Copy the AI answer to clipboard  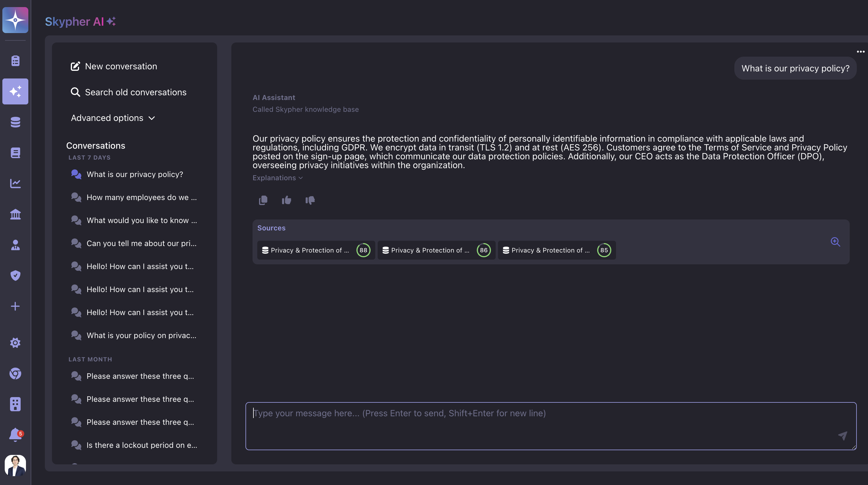tap(263, 200)
